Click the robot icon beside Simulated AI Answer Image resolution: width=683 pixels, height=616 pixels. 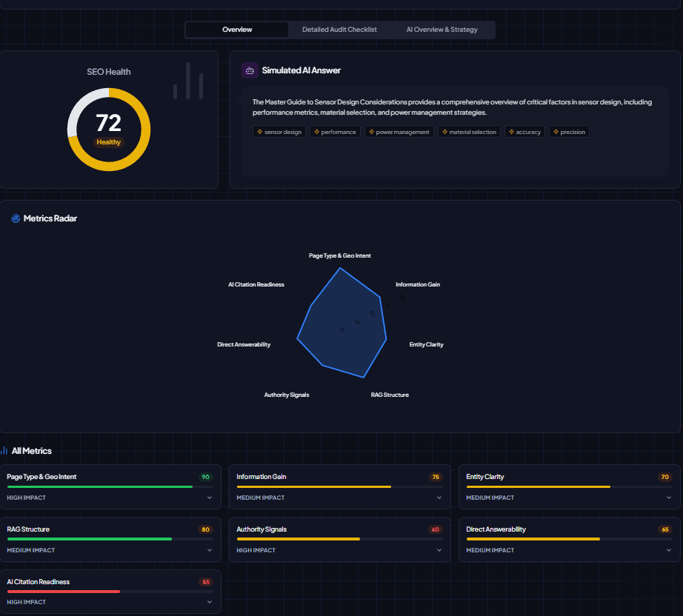point(250,70)
